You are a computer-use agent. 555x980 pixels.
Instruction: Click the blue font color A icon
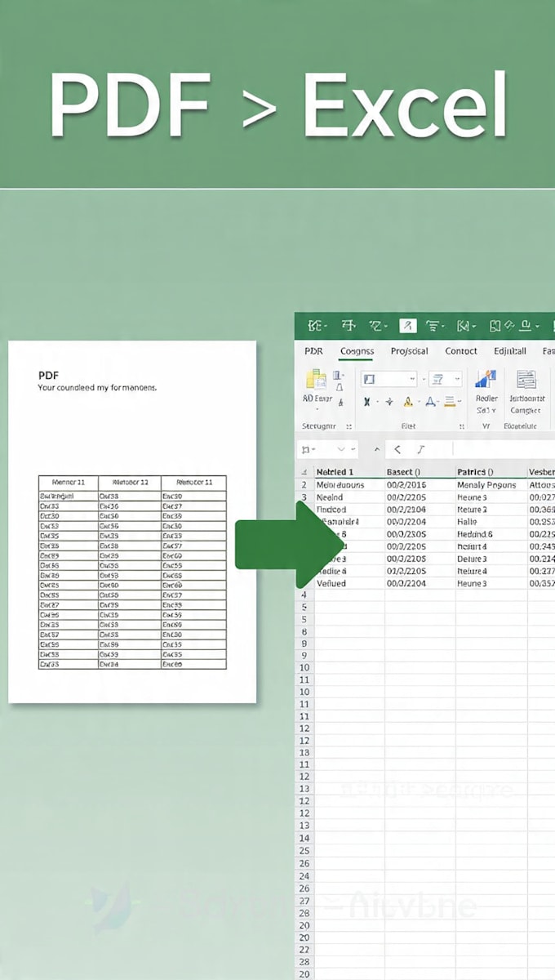(431, 402)
